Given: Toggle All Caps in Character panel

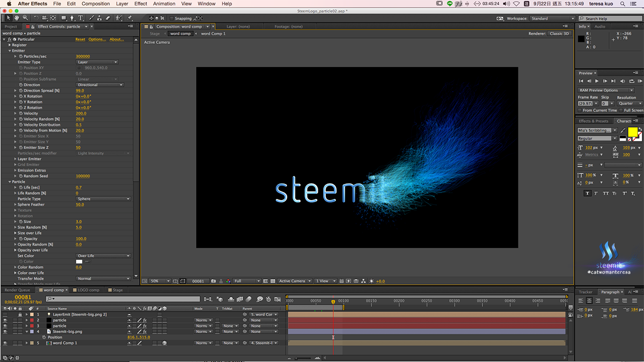Looking at the screenshot, I should tap(606, 193).
